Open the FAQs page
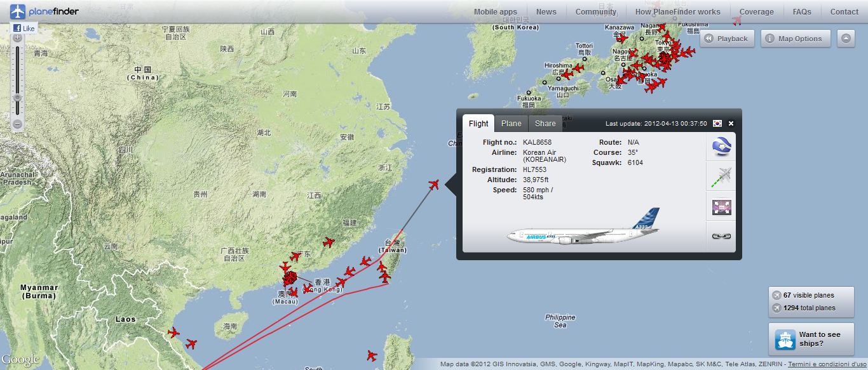Image resolution: width=868 pixels, height=370 pixels. [802, 11]
